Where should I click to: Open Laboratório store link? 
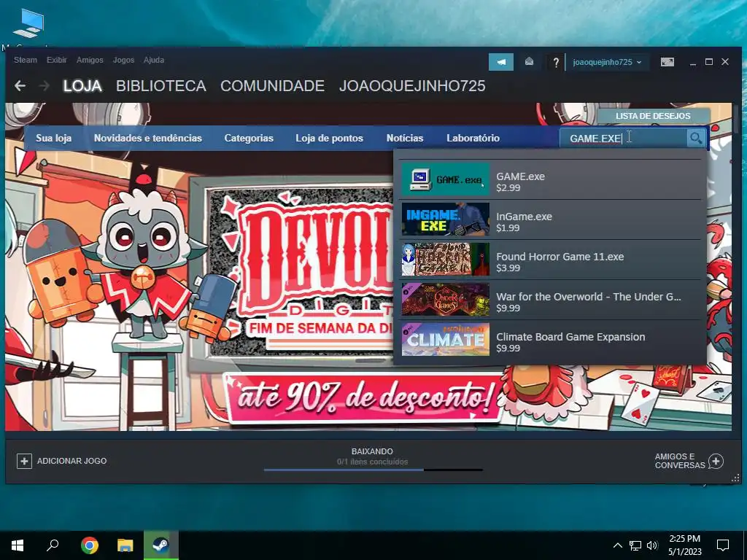pos(473,138)
